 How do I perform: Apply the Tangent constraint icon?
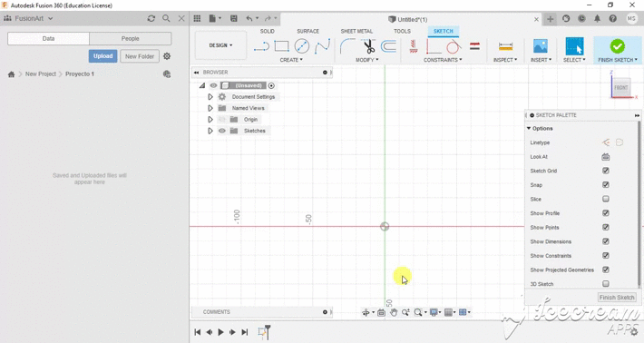click(x=454, y=46)
